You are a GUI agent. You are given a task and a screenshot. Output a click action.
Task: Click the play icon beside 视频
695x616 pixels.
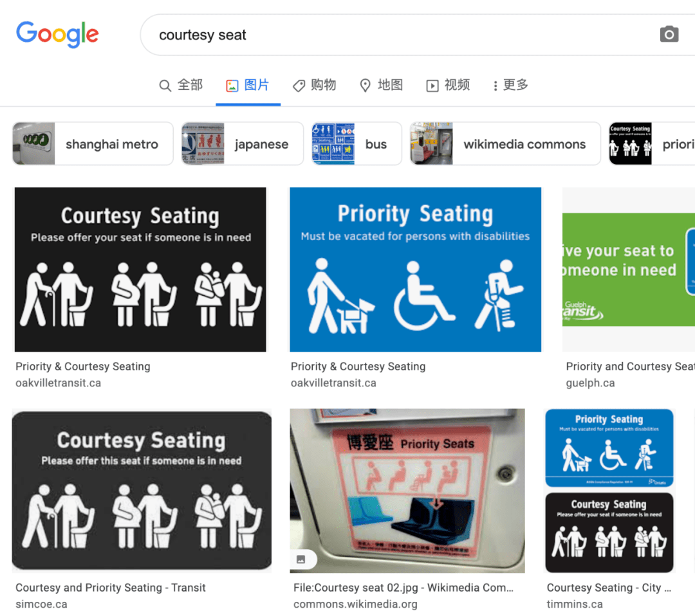click(433, 85)
